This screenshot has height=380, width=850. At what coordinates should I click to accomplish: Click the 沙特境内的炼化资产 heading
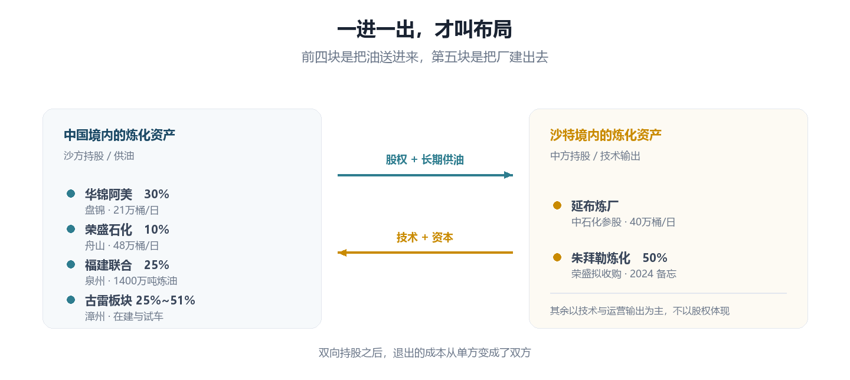click(606, 134)
